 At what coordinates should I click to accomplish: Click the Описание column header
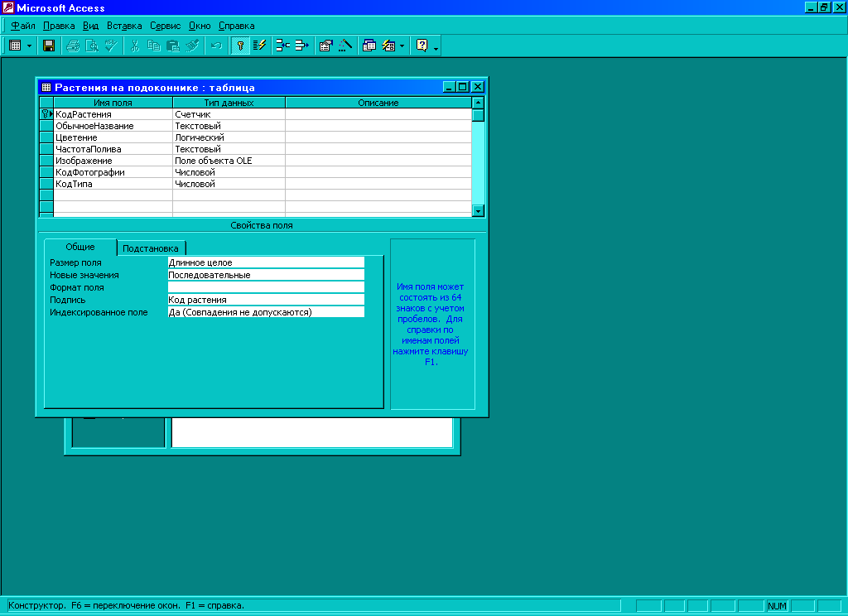[378, 103]
